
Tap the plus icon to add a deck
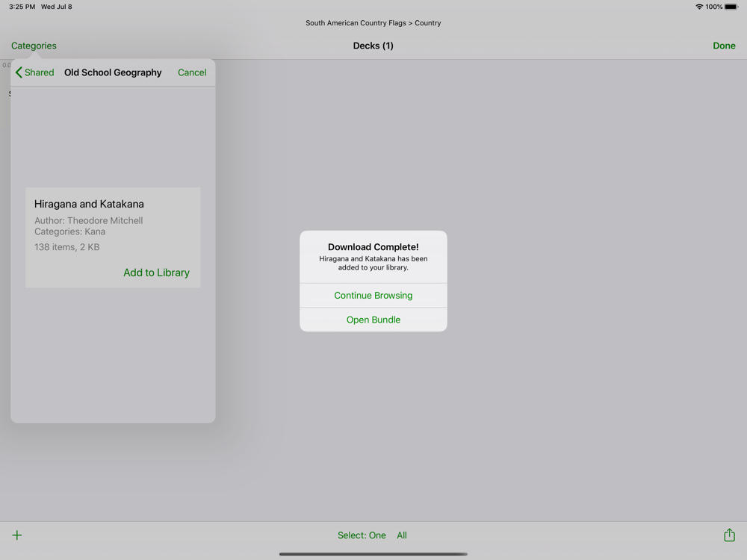tap(17, 535)
